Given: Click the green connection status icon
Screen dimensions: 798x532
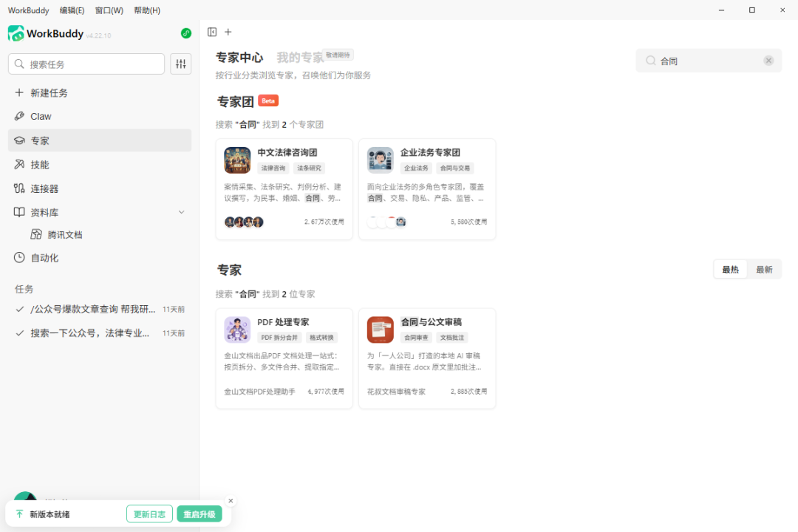Looking at the screenshot, I should (x=186, y=33).
